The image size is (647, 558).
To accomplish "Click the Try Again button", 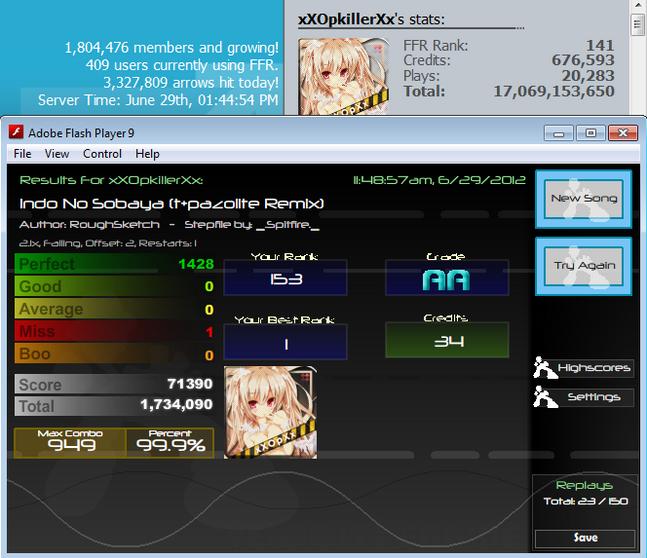I will point(583,266).
